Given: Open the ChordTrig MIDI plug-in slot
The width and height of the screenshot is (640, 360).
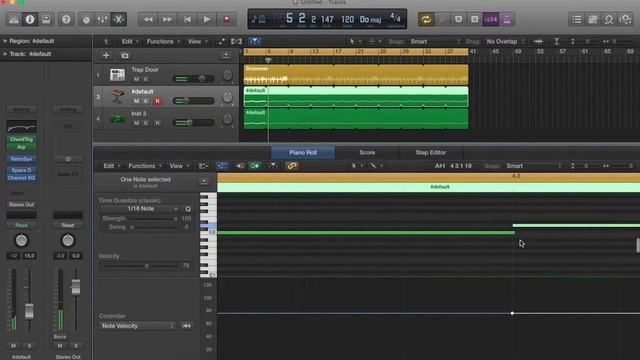Looking at the screenshot, I should [x=21, y=139].
